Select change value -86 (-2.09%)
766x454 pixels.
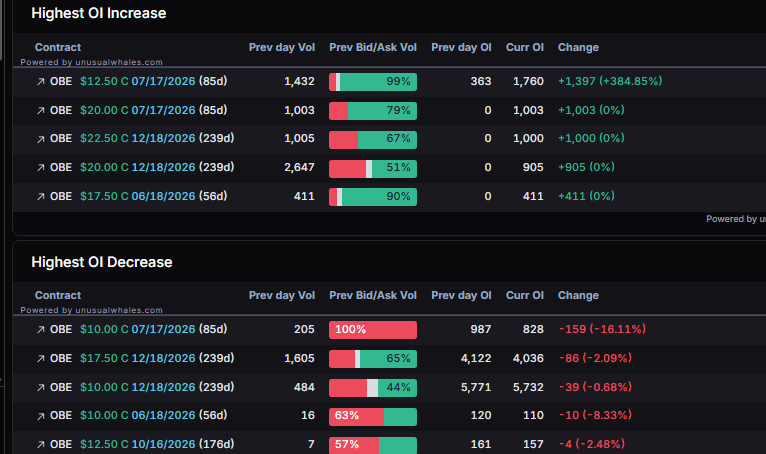595,358
